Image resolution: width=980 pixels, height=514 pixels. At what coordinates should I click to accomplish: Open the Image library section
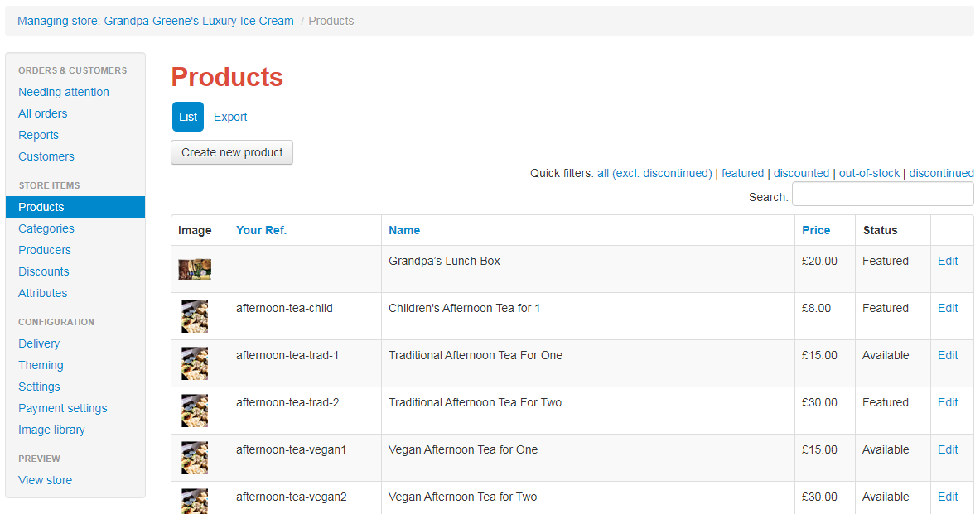point(51,430)
